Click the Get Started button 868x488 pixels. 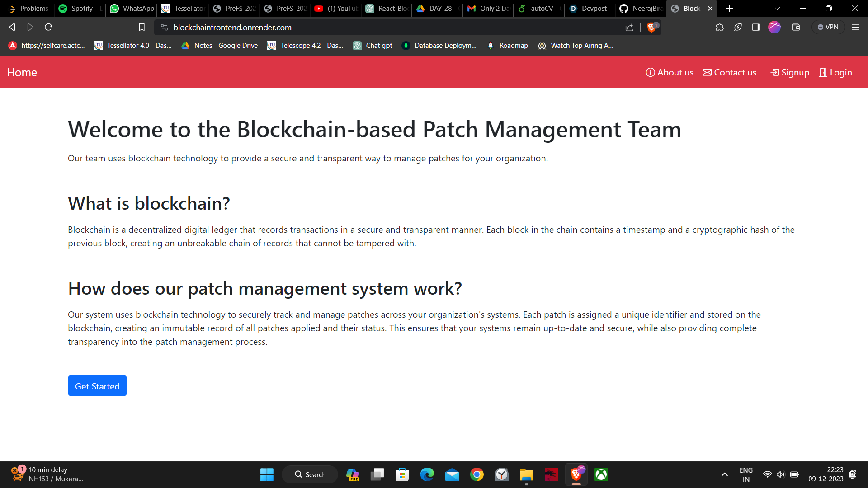pos(97,386)
